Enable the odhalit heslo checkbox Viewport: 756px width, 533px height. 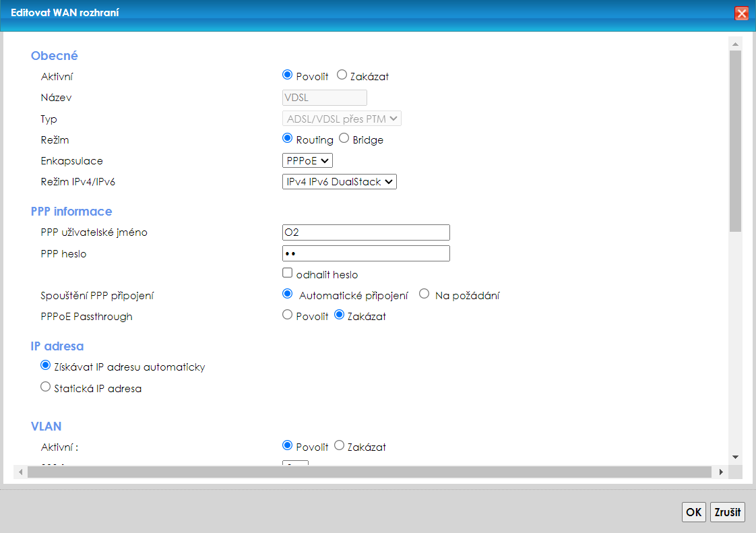coord(288,274)
